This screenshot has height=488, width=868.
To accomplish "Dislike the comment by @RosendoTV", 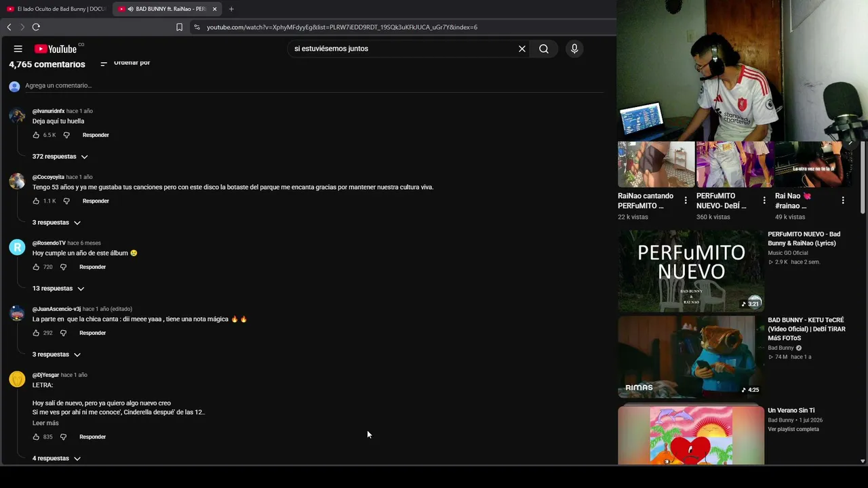I will click(63, 267).
